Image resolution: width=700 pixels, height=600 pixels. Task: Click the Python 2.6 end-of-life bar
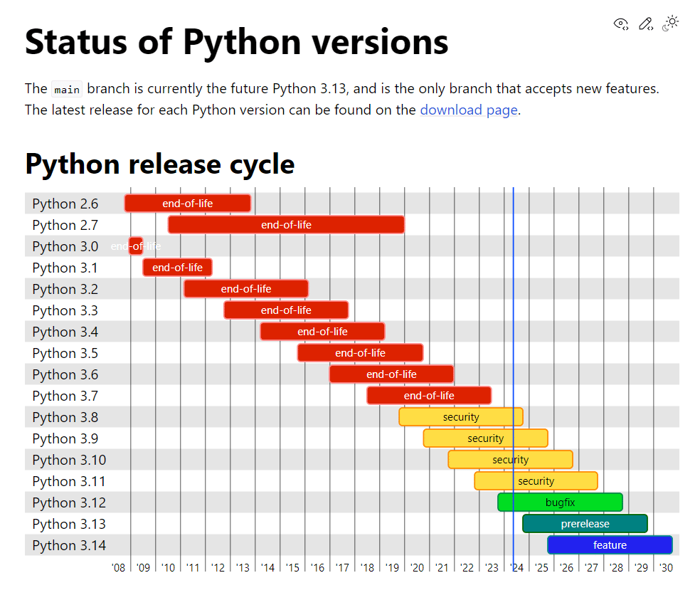coord(188,204)
